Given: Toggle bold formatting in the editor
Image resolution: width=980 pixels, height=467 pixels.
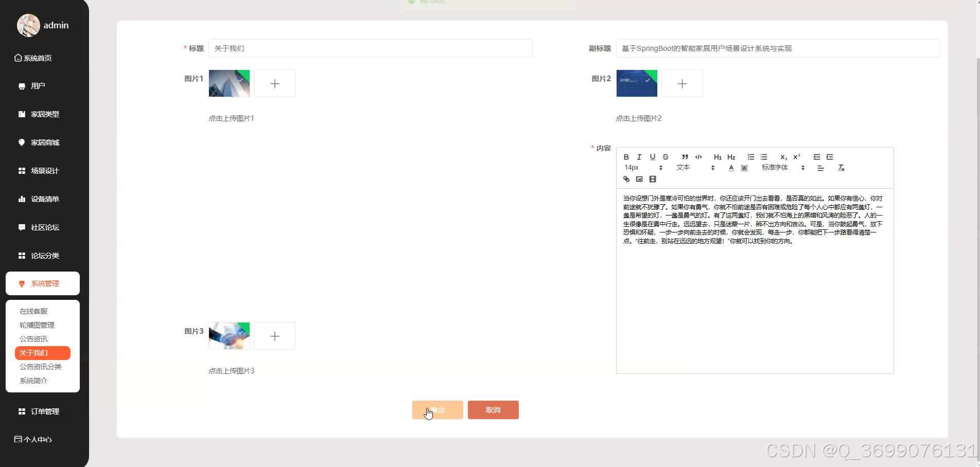Looking at the screenshot, I should (626, 157).
